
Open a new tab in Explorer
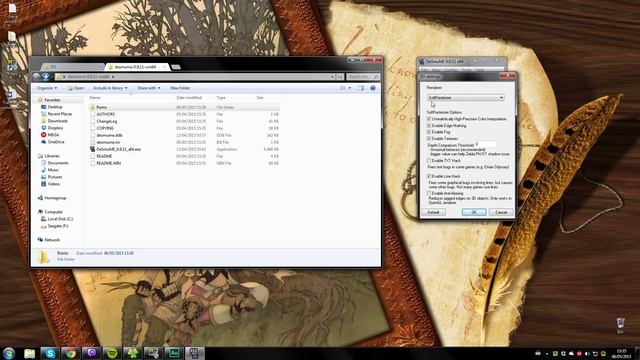click(x=176, y=67)
